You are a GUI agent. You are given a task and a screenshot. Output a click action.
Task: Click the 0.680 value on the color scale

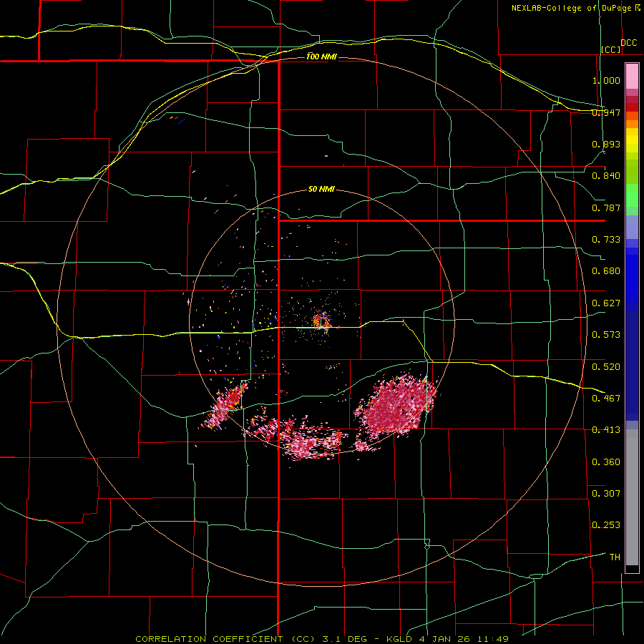pyautogui.click(x=606, y=271)
